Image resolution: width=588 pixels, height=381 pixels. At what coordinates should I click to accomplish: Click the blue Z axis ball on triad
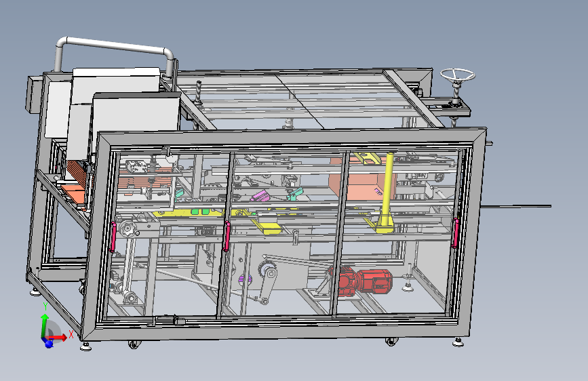coord(48,343)
